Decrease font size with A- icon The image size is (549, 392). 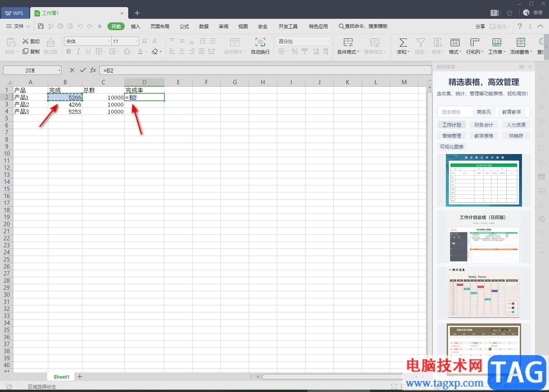(155, 41)
